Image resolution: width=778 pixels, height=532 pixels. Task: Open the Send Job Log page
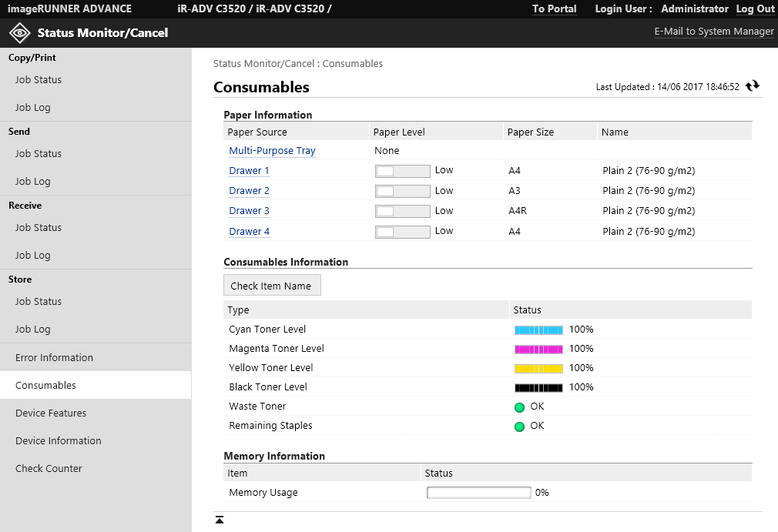click(33, 182)
